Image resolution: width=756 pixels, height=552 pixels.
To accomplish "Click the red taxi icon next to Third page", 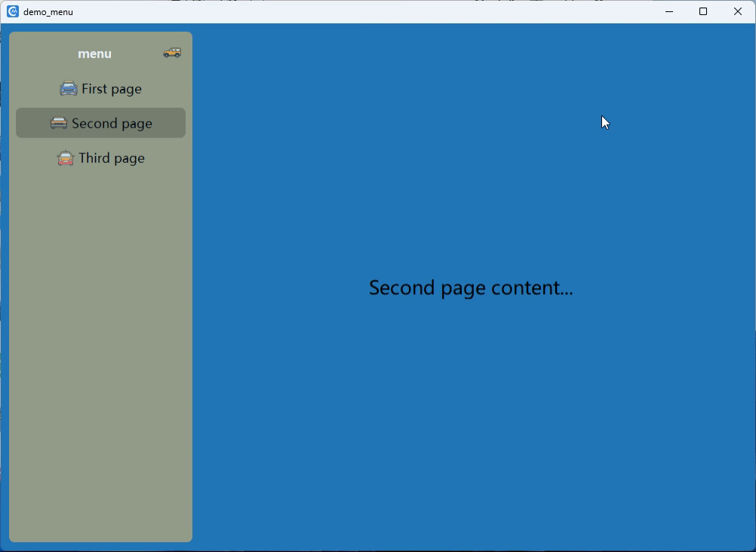I will [x=66, y=158].
